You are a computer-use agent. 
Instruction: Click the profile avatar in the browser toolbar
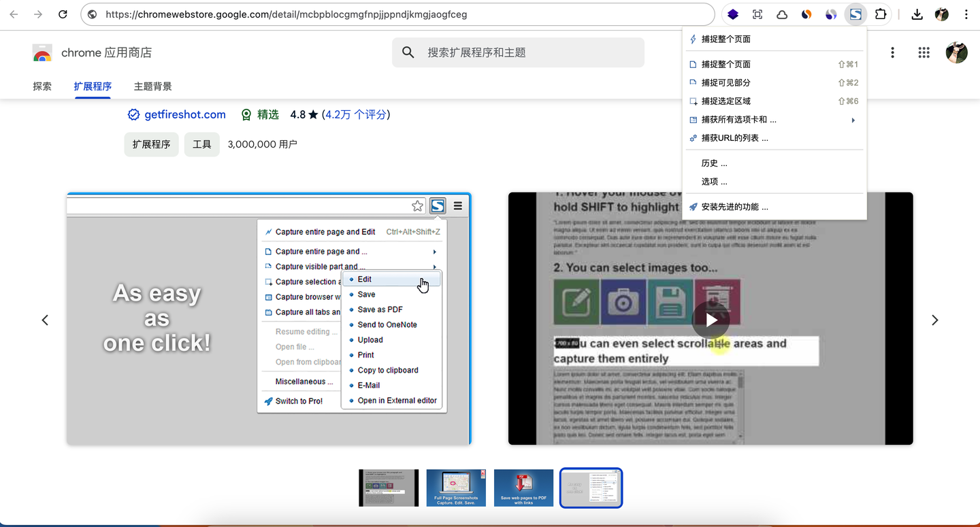click(x=941, y=14)
